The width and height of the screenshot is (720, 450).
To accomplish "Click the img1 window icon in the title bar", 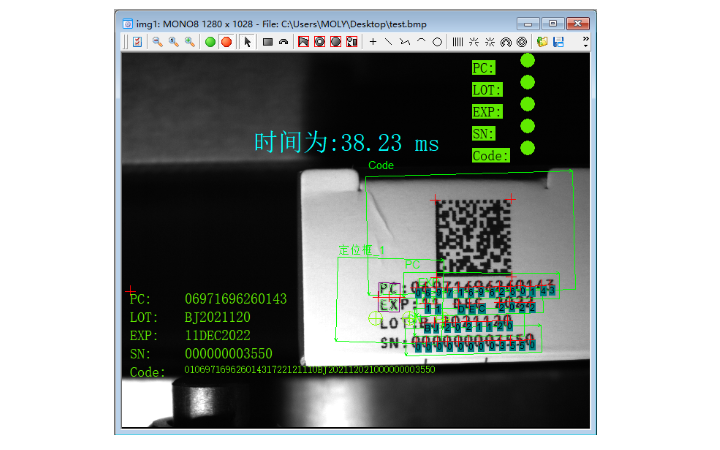I will click(x=128, y=24).
